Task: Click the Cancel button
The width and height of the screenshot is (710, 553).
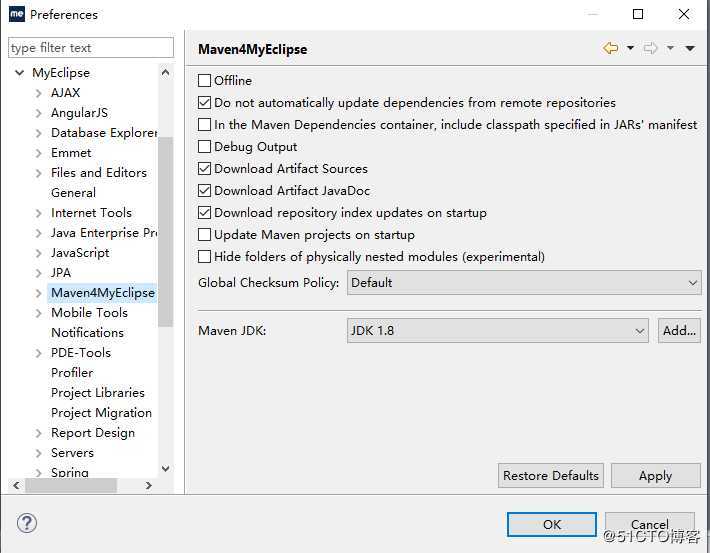Action: coord(650,524)
